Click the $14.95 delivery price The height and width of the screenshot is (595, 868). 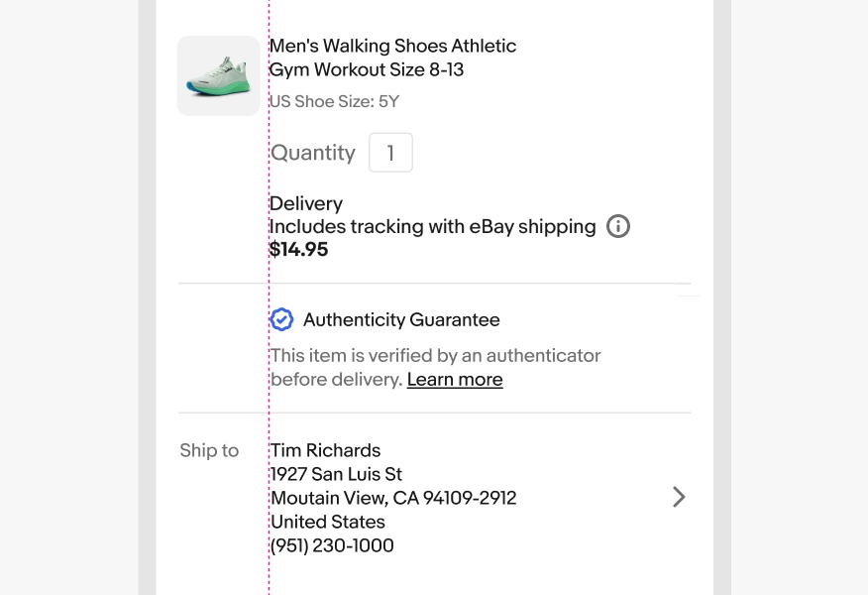299,250
